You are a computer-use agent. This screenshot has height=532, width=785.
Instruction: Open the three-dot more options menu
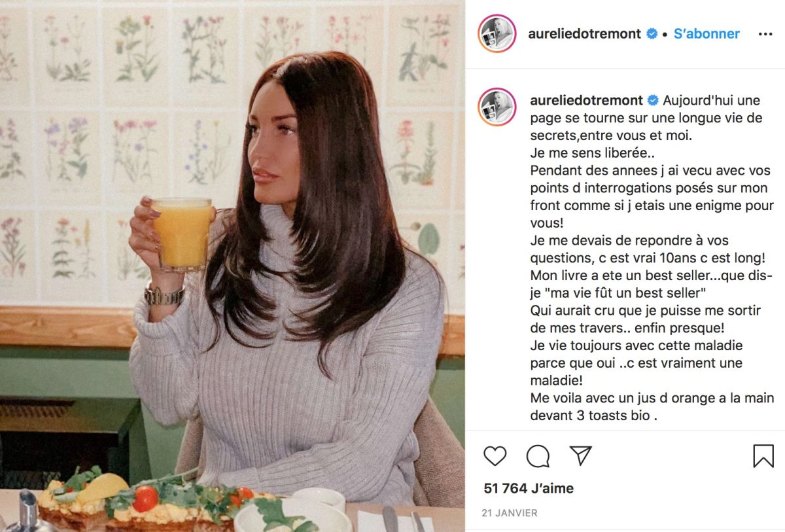tap(765, 34)
